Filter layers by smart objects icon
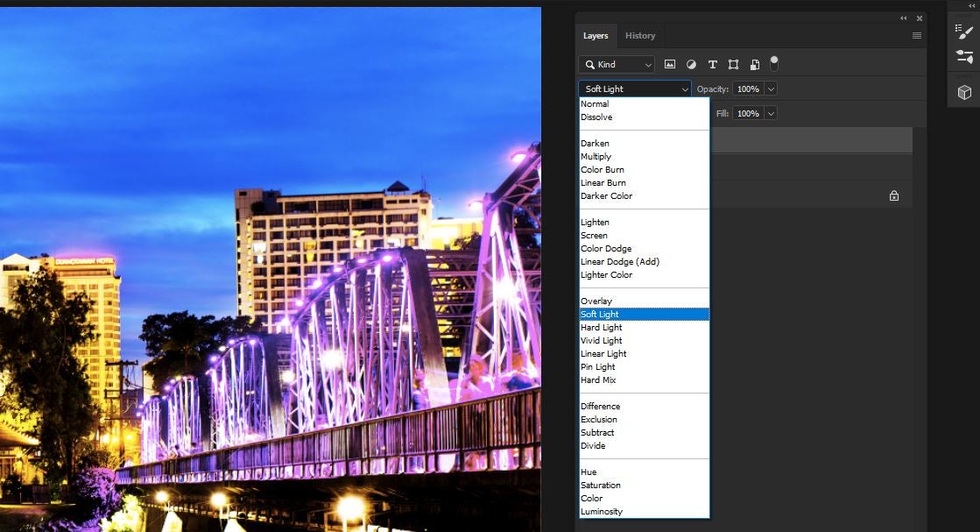 755,63
